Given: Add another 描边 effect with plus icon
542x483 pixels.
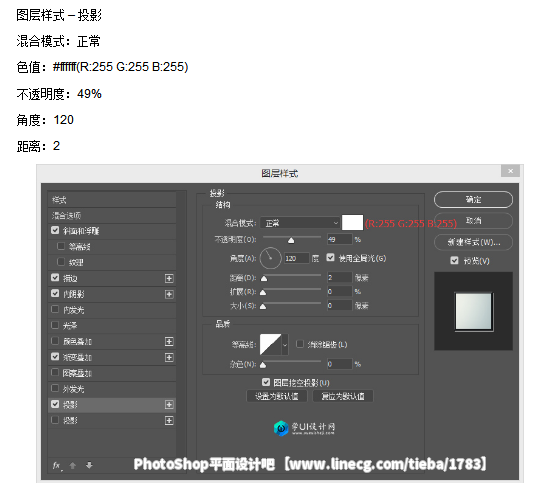Looking at the screenshot, I should [169, 278].
